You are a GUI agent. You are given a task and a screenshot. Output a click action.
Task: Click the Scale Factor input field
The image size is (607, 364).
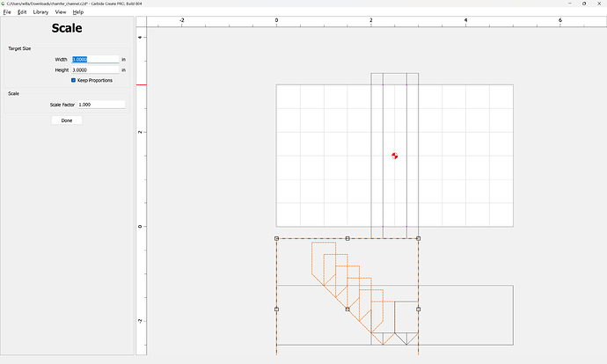(x=100, y=104)
